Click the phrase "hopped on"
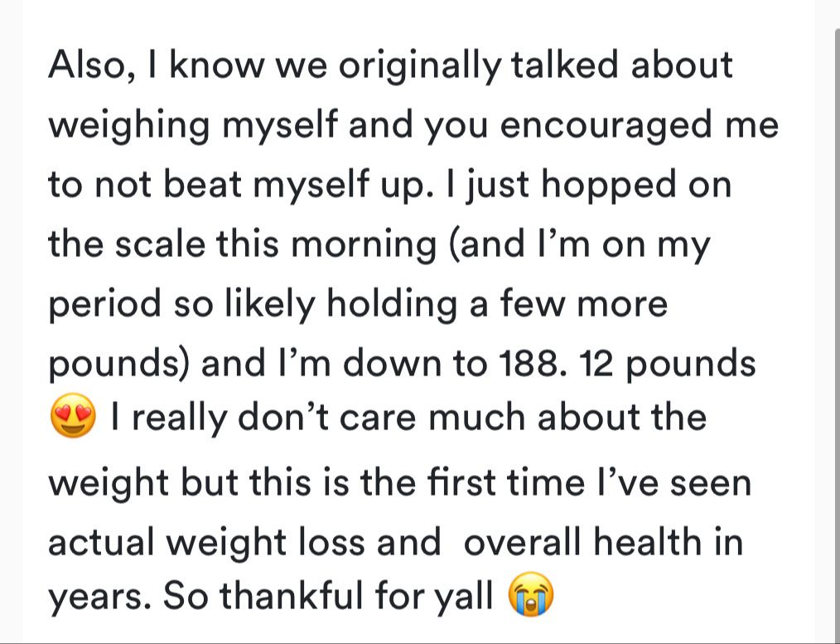The width and height of the screenshot is (840, 644). pos(640,185)
